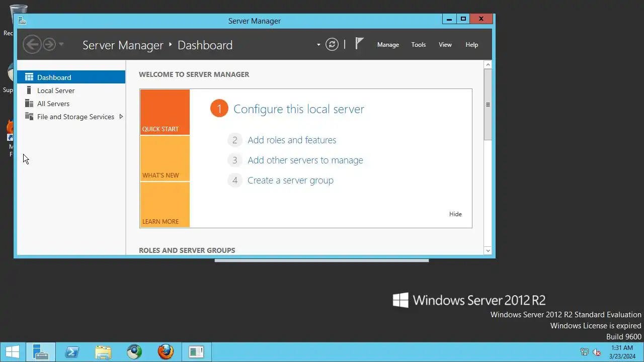644x362 pixels.
Task: Maximize the Server Manager window
Action: click(x=463, y=19)
